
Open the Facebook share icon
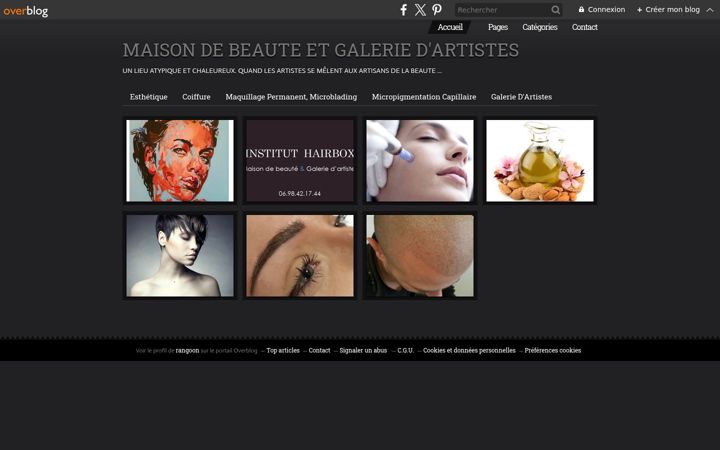pos(404,10)
